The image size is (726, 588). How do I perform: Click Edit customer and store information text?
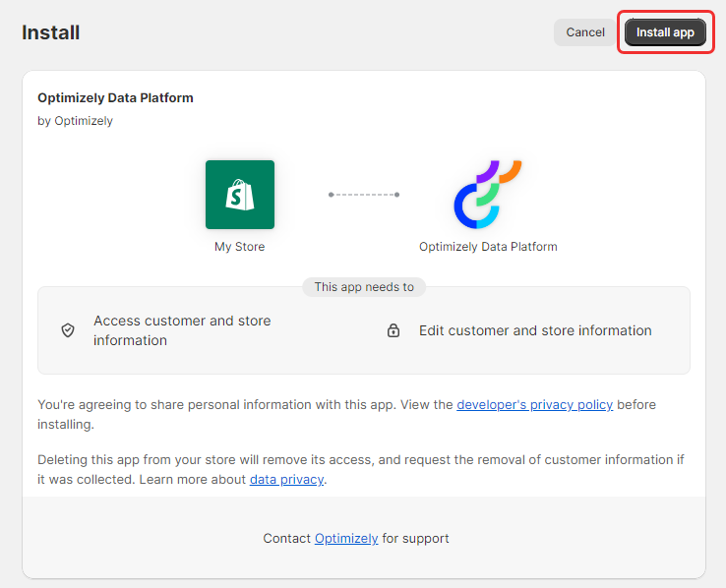pyautogui.click(x=535, y=330)
